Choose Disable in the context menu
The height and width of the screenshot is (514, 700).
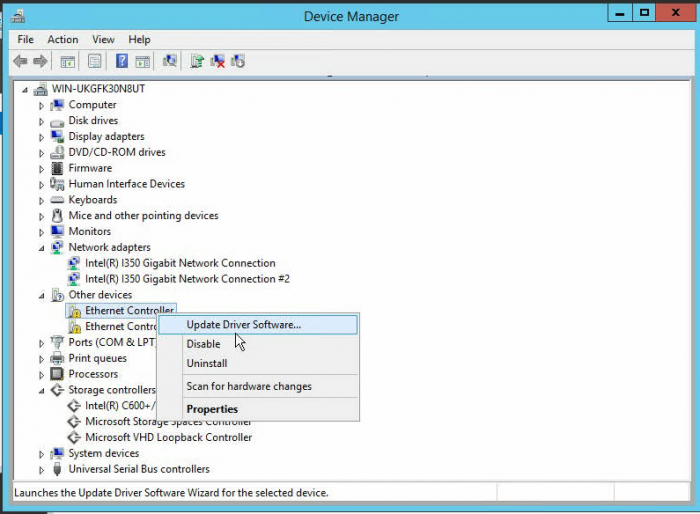coord(258,344)
